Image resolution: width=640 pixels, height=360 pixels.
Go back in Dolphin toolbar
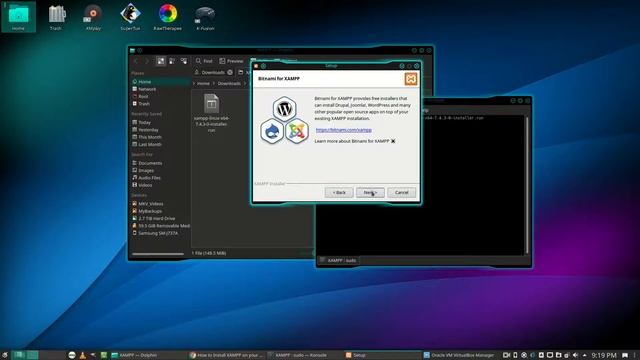pyautogui.click(x=136, y=61)
